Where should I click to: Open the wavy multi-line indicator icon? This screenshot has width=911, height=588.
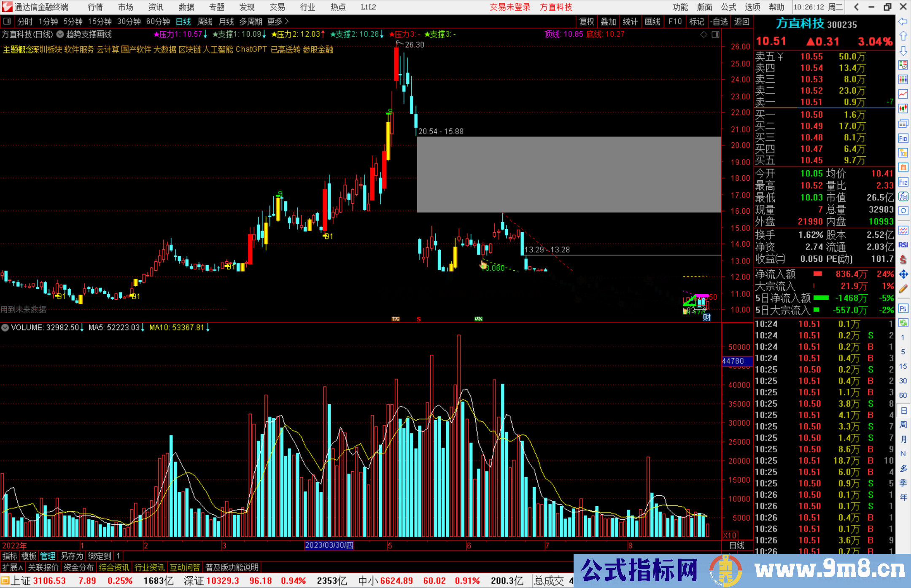coord(903,230)
